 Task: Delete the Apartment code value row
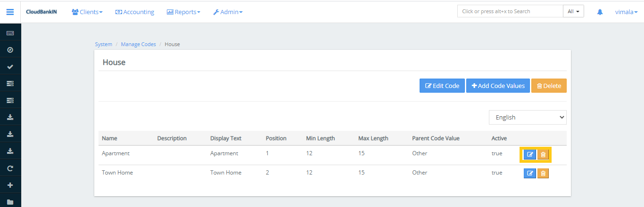tap(543, 154)
